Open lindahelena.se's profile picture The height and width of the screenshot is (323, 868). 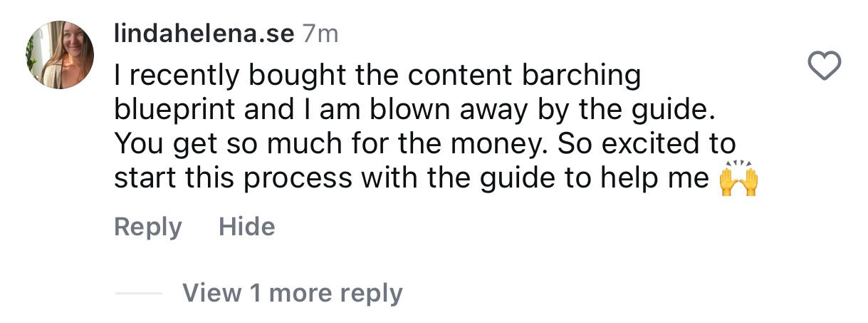[61, 55]
